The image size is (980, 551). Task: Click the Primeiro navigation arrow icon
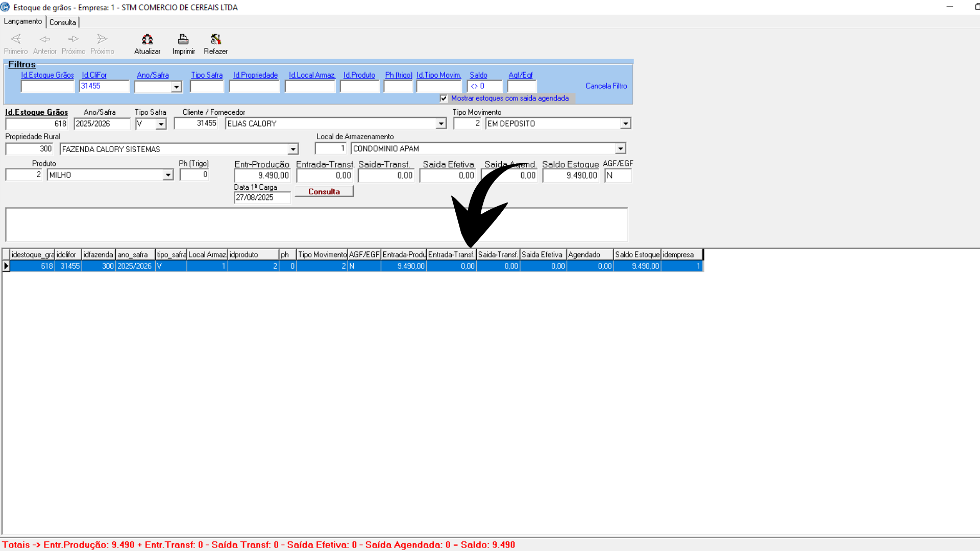[x=16, y=39]
